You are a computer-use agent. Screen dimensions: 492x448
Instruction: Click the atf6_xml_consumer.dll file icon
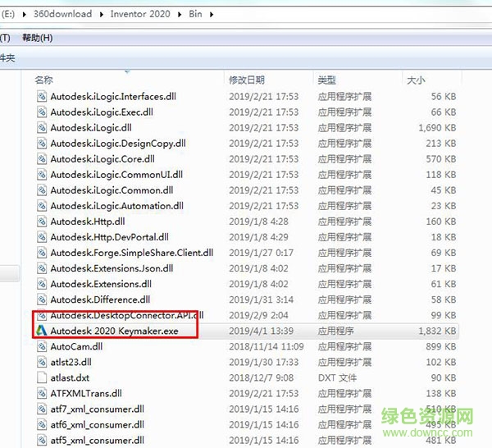point(42,425)
